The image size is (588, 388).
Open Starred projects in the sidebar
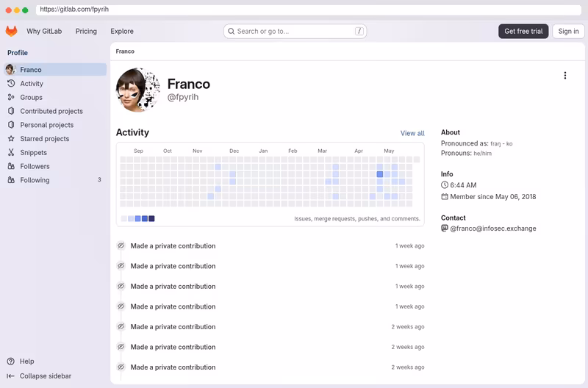click(x=55, y=139)
